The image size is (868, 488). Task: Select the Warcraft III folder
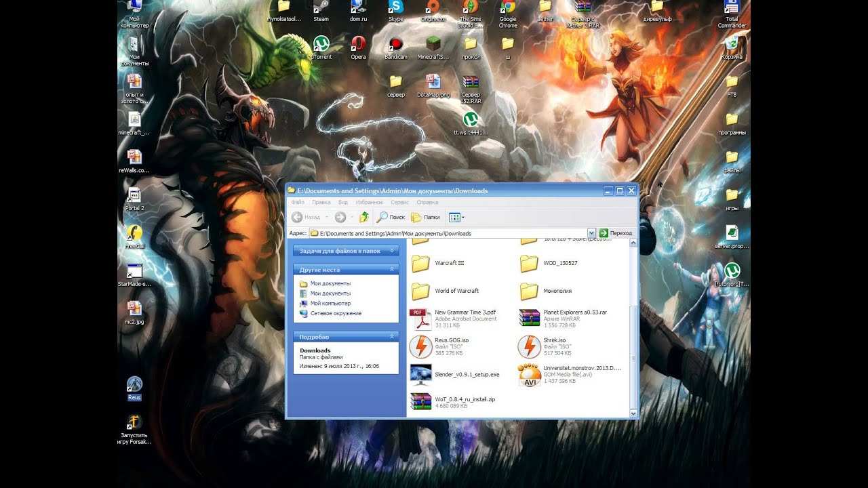tap(437, 263)
